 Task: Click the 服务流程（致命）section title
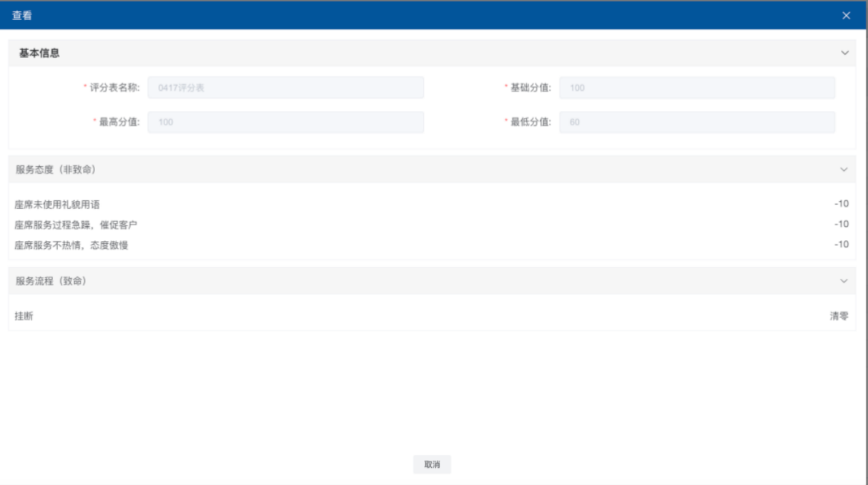pos(51,280)
